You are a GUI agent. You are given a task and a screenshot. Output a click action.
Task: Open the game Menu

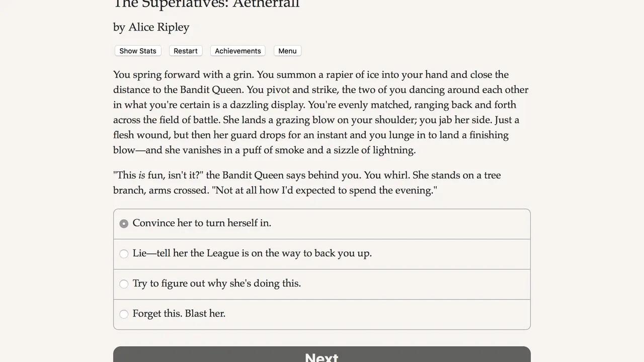tap(287, 51)
